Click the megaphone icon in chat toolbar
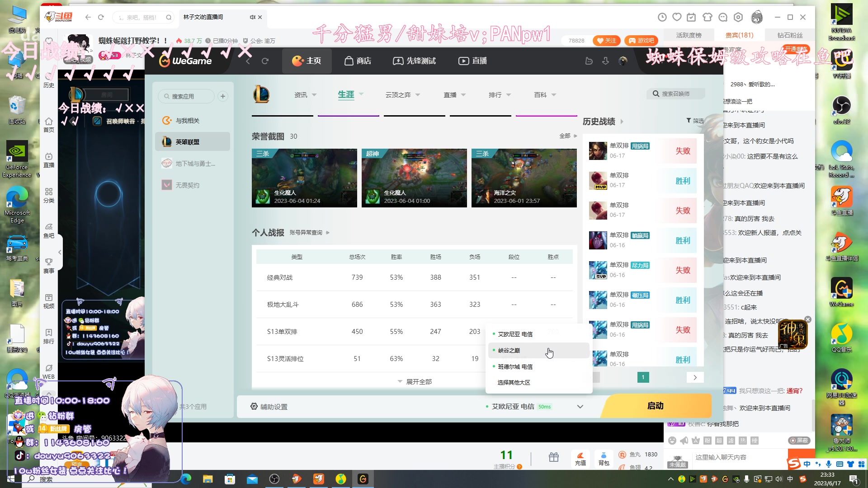This screenshot has height=488, width=868. [684, 441]
